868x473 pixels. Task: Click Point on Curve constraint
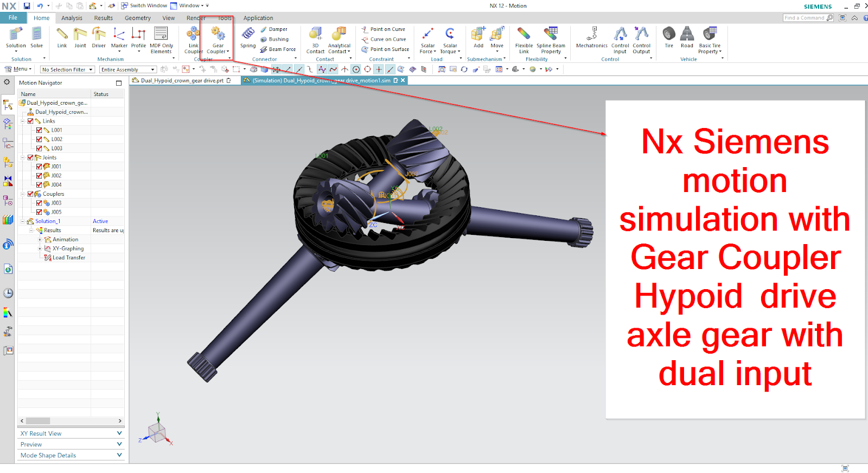click(384, 29)
